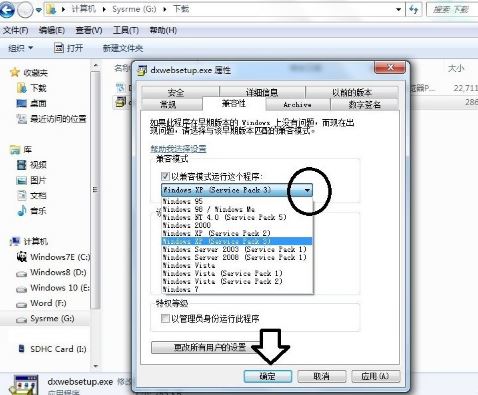Click the 帮助我选择设置 link
Screen dimensions: 478x395
tap(178, 149)
